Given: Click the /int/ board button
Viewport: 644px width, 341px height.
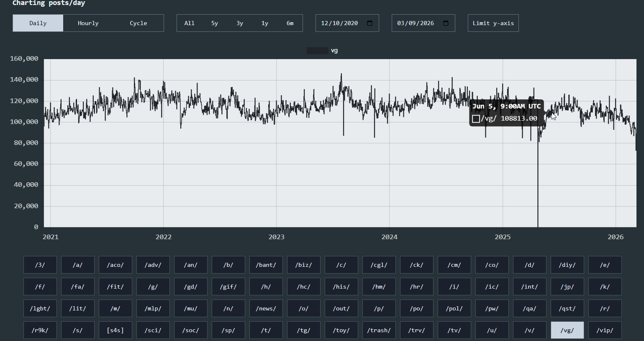Looking at the screenshot, I should 530,287.
